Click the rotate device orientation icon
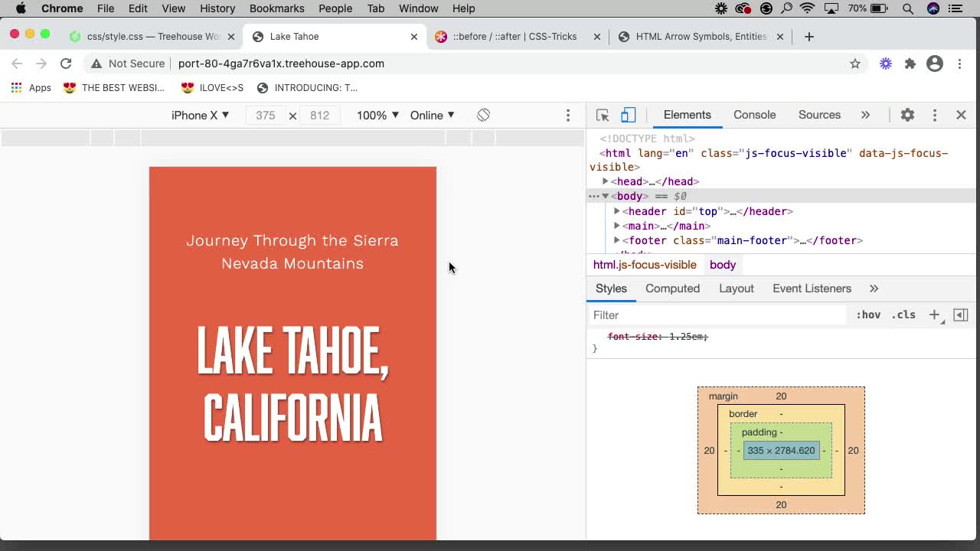 point(483,114)
